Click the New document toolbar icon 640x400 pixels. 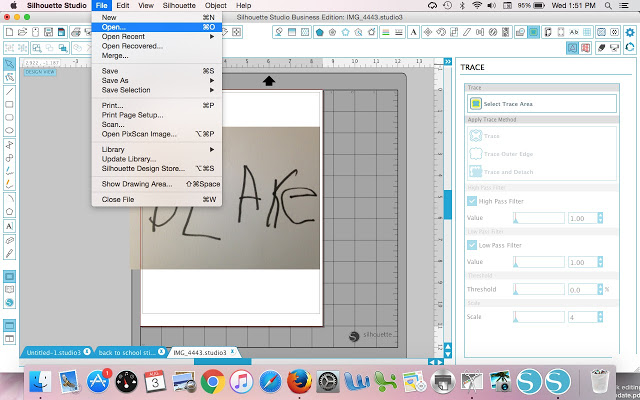click(9, 32)
